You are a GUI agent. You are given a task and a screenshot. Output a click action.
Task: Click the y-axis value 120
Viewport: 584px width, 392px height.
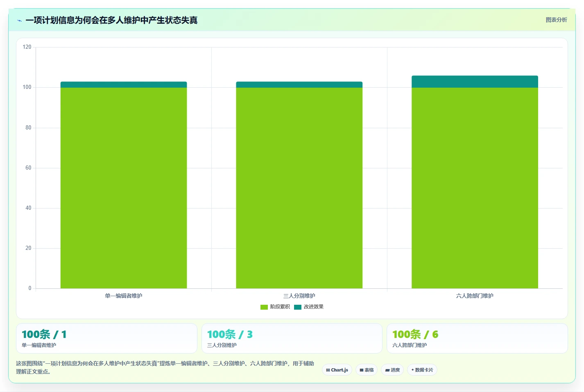[x=27, y=47]
